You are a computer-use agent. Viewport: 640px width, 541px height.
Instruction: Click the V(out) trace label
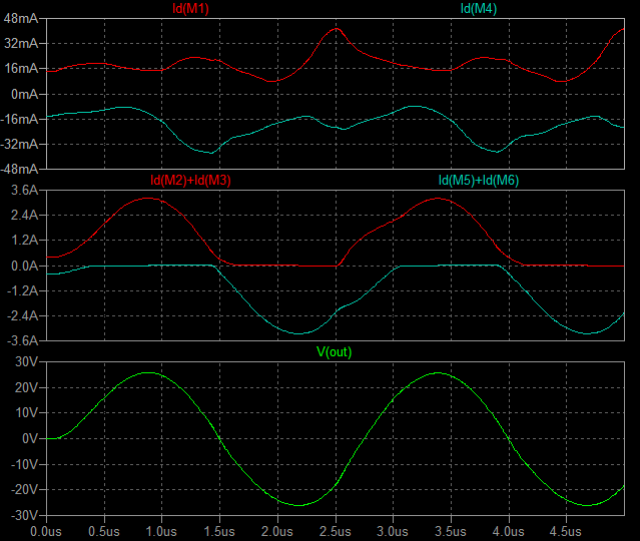tap(335, 352)
